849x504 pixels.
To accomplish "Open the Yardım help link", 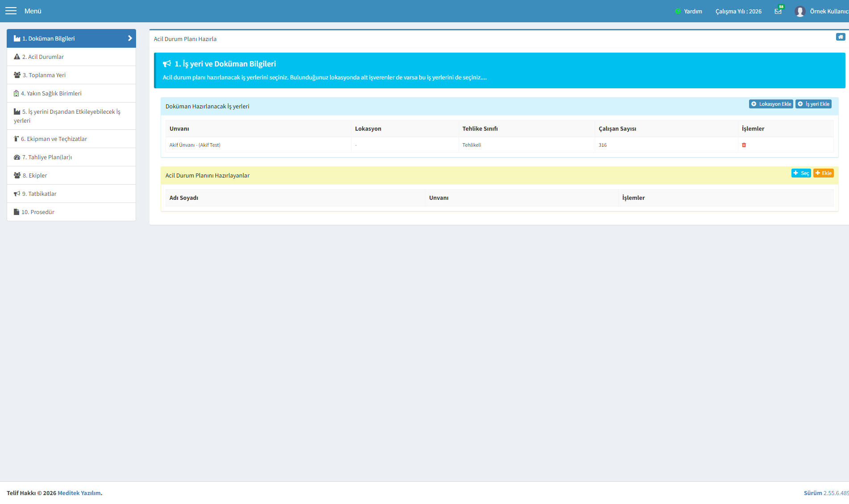I will [693, 11].
